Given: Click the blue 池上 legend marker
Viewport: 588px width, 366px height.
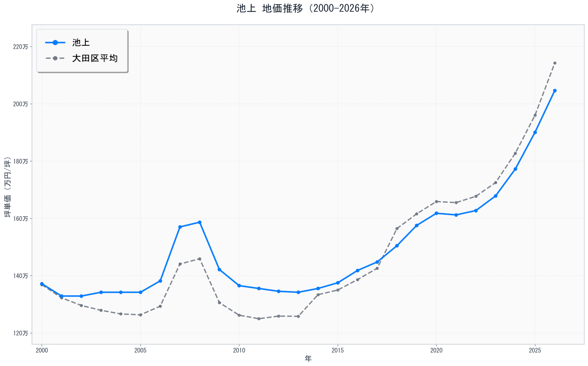Looking at the screenshot, I should [55, 43].
